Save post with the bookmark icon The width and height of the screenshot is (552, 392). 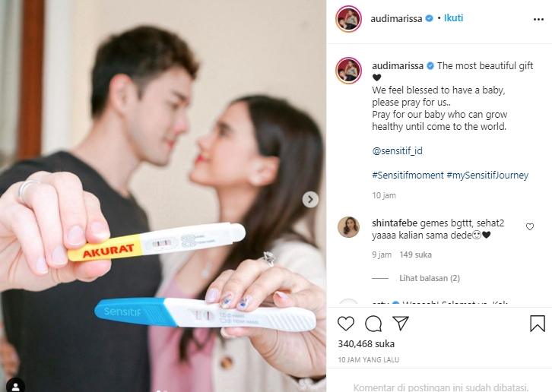[x=538, y=324]
